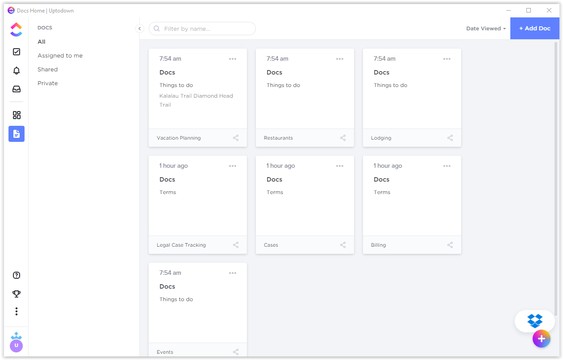
Task: Open the Help question mark icon
Action: [17, 275]
